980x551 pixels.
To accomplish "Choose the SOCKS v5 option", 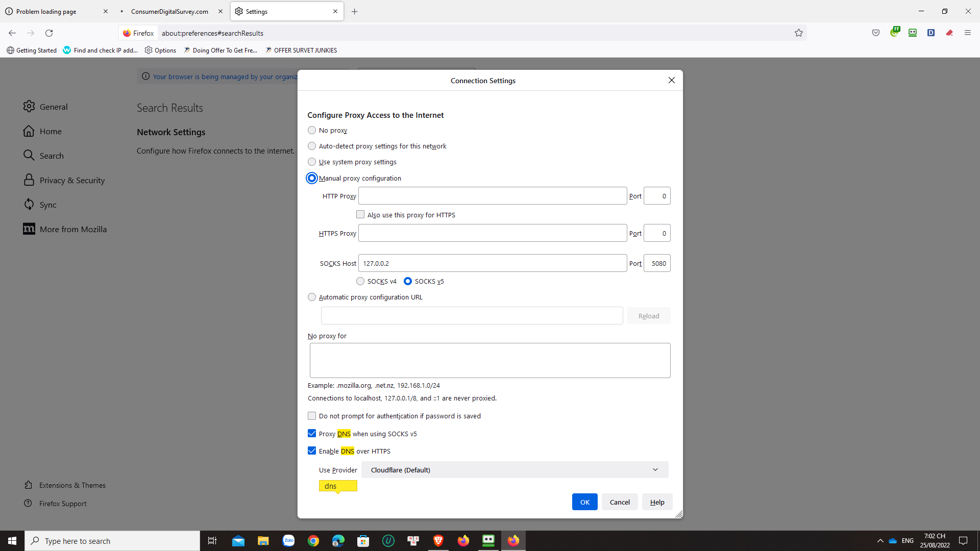I will click(x=408, y=281).
